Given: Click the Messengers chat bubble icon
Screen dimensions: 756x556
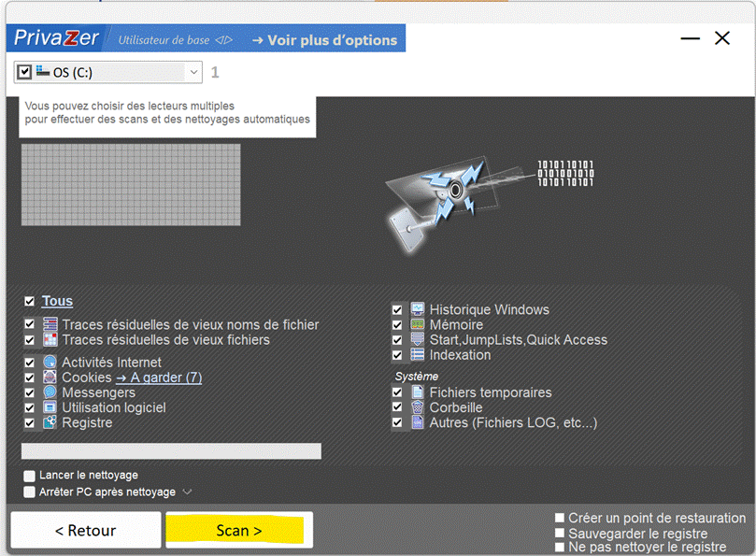Looking at the screenshot, I should (x=50, y=392).
